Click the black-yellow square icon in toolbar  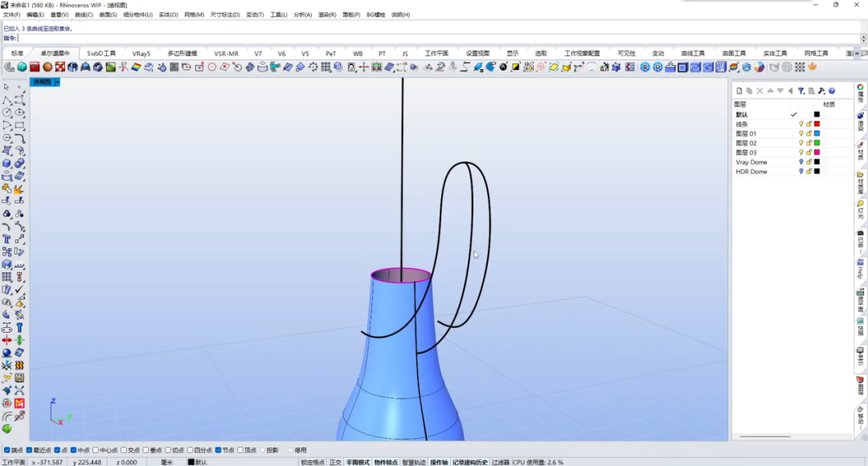[515, 67]
